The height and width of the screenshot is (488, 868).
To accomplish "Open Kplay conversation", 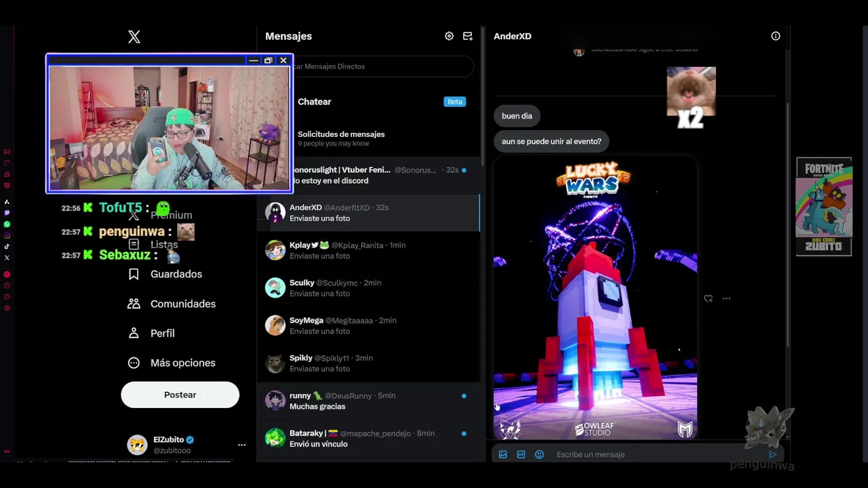I will pyautogui.click(x=368, y=250).
